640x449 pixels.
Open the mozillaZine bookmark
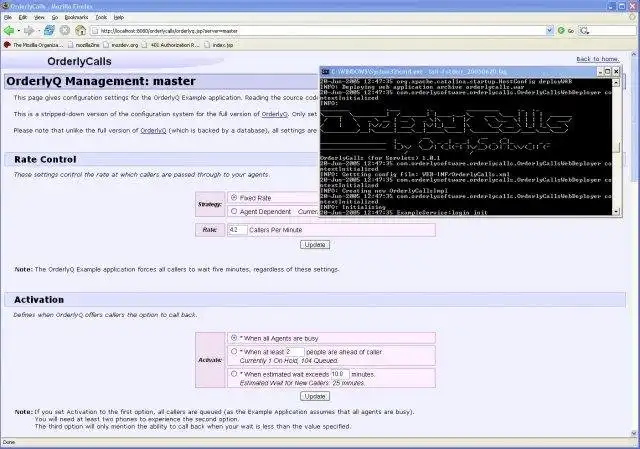point(83,45)
